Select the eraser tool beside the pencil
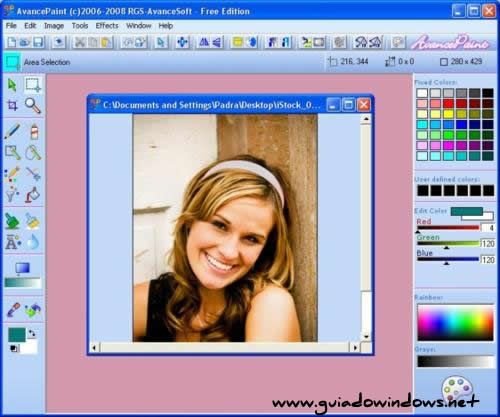The image size is (500, 417). (x=34, y=132)
